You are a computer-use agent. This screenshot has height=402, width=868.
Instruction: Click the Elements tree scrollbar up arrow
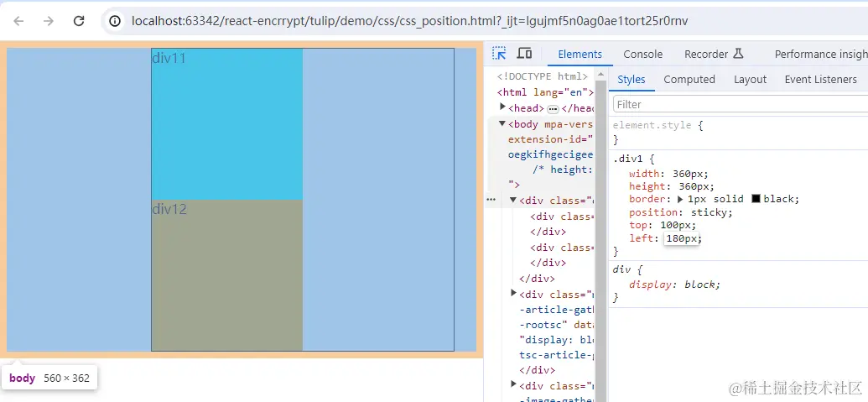pos(601,74)
